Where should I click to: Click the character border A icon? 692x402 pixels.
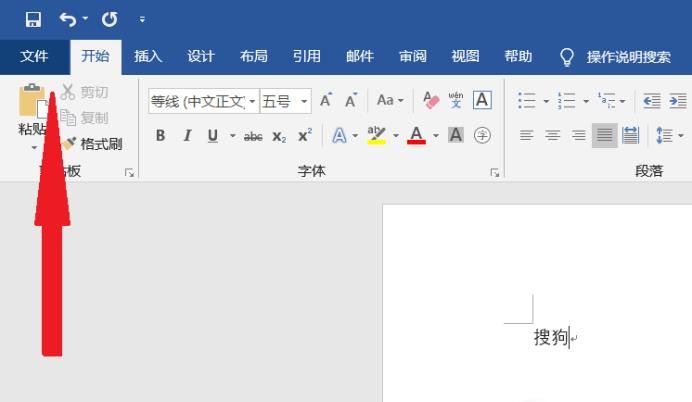click(x=482, y=100)
